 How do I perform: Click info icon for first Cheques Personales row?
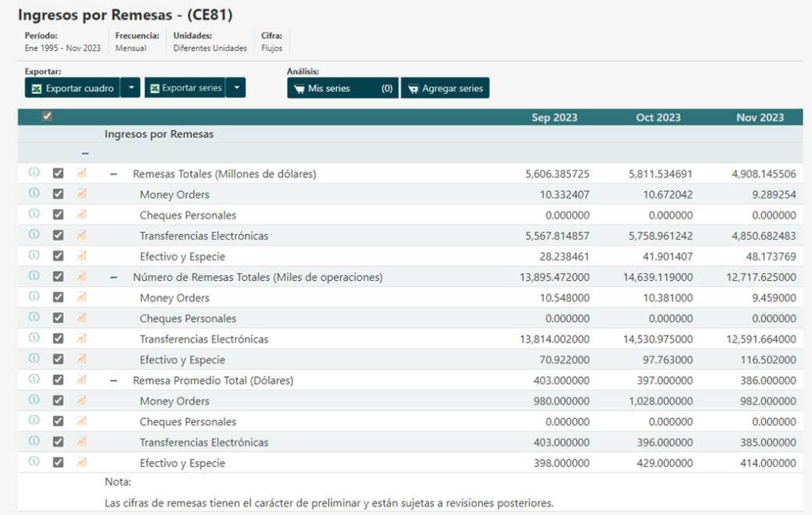click(x=34, y=214)
